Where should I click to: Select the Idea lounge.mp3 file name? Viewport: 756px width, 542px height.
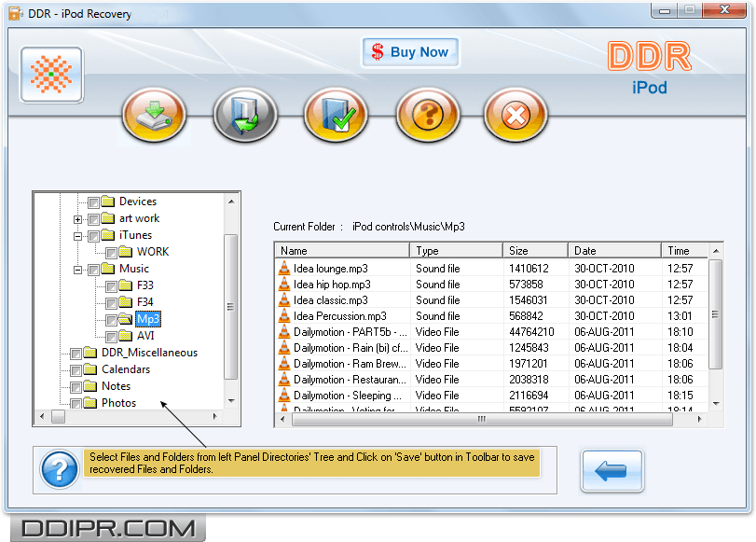[331, 269]
